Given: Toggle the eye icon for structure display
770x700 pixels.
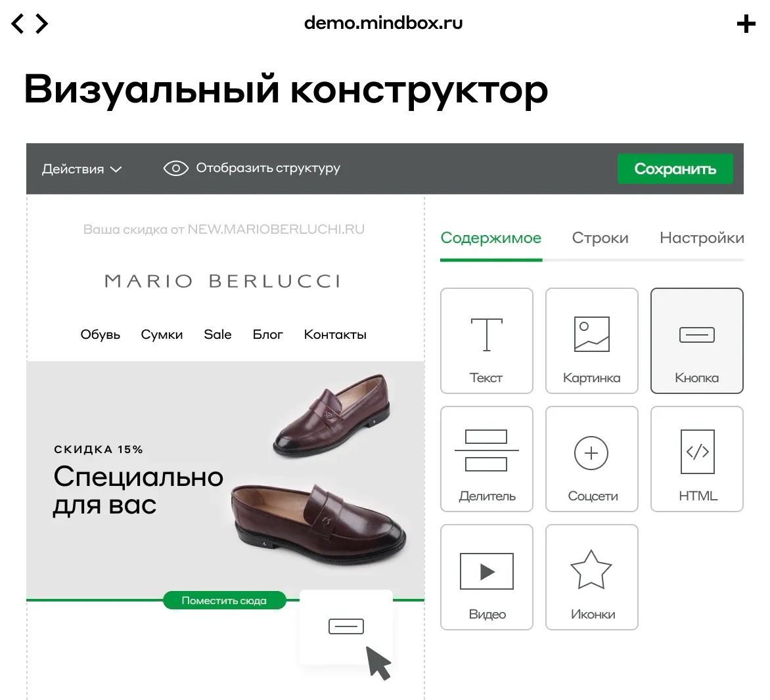Looking at the screenshot, I should click(x=176, y=168).
